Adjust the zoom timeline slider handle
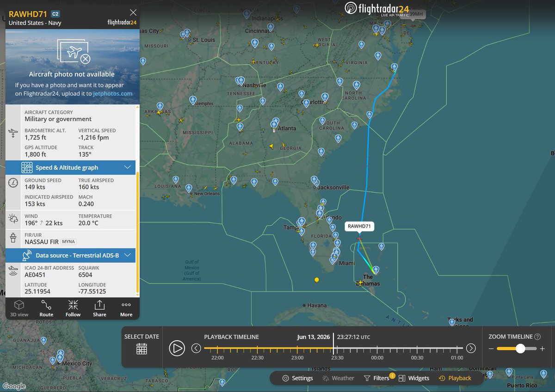 tap(520, 349)
